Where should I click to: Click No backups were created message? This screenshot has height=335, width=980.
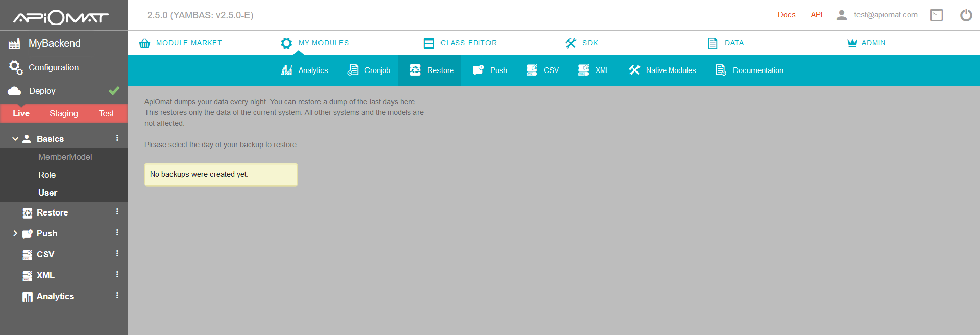[221, 175]
